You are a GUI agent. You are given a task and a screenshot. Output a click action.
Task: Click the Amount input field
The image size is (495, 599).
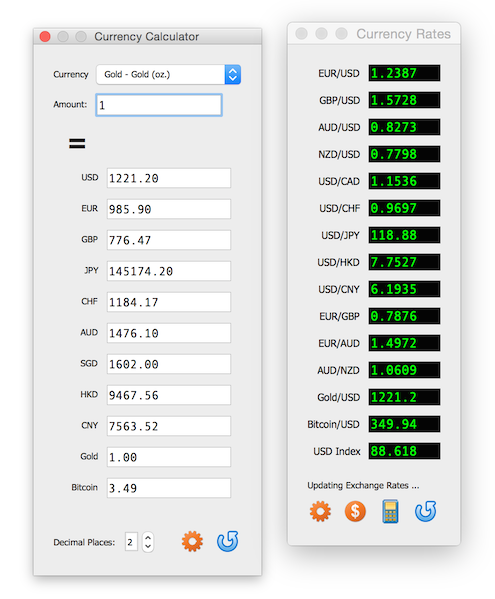(x=159, y=105)
